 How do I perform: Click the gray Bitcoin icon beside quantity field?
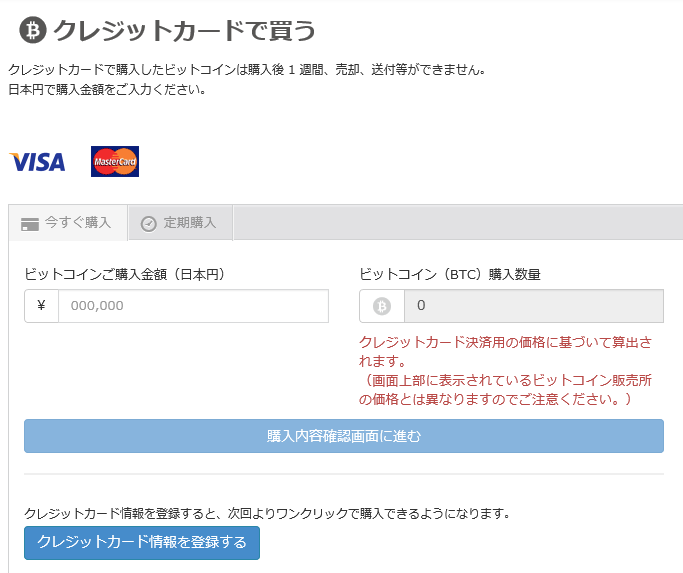(381, 306)
